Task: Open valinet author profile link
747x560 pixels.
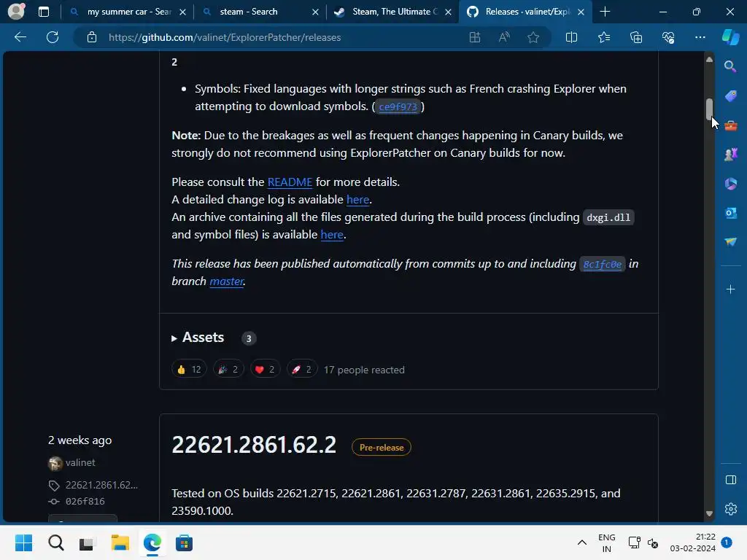Action: click(x=80, y=462)
